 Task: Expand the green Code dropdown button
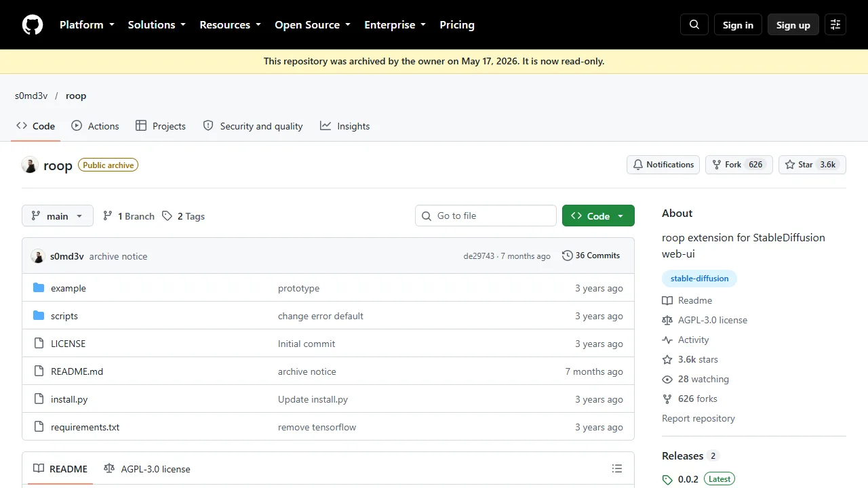click(598, 216)
